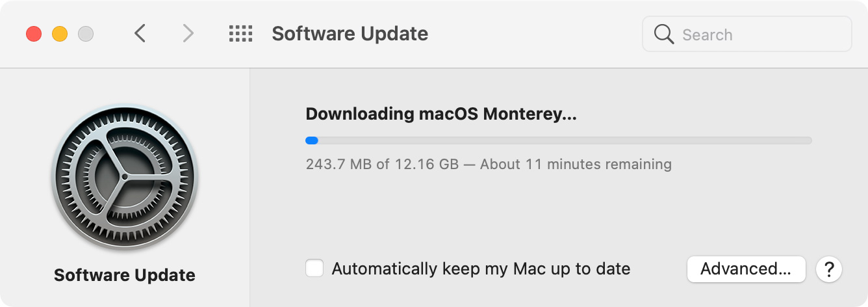Minimize the window with the yellow button

[x=60, y=34]
